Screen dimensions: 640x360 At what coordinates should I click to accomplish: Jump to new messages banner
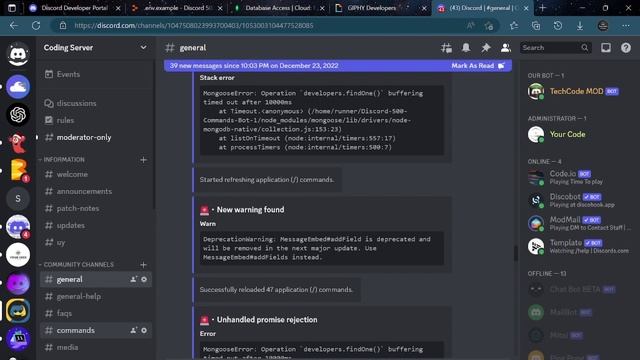[x=254, y=66]
